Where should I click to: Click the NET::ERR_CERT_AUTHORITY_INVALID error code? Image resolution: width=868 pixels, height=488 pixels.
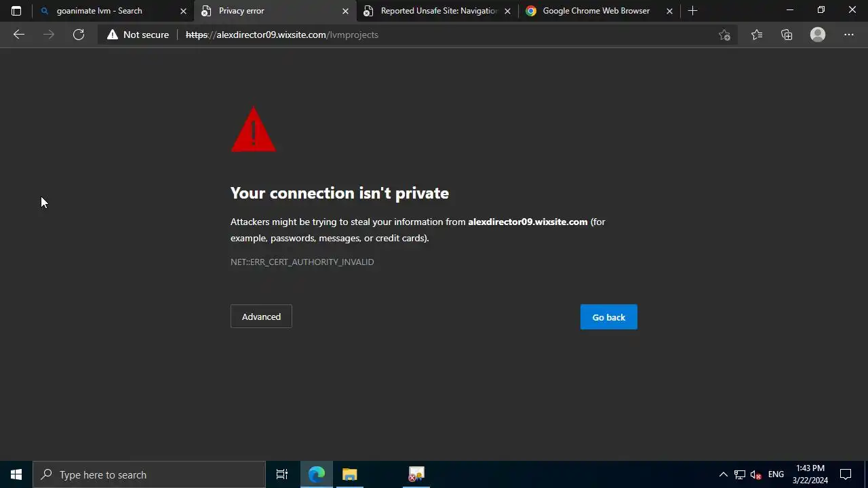pyautogui.click(x=302, y=262)
